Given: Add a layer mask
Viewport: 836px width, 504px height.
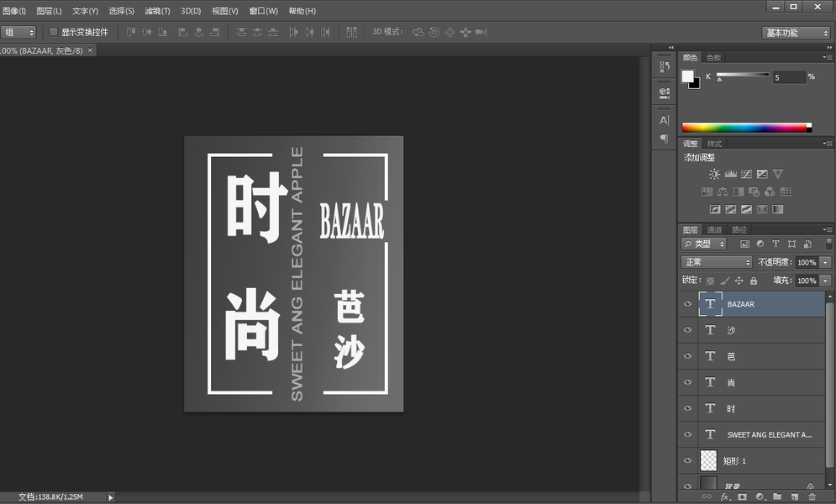Looking at the screenshot, I should click(742, 496).
